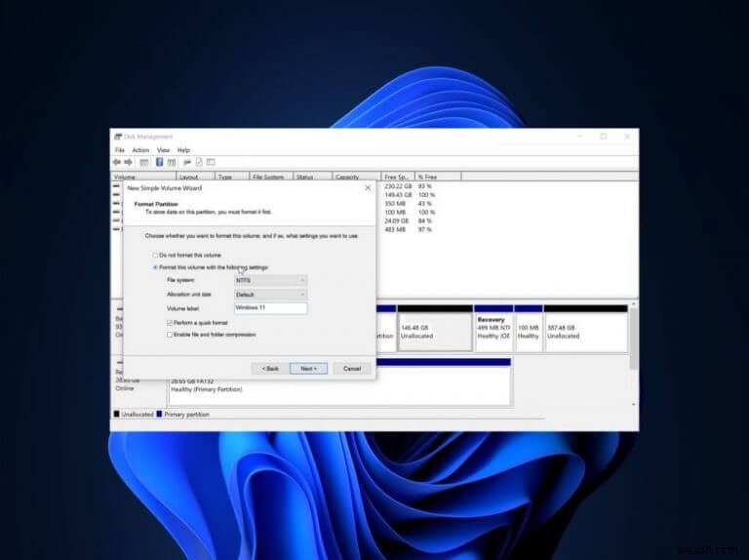The width and height of the screenshot is (749, 560).
Task: Click the 97 % free cell
Action: click(424, 229)
